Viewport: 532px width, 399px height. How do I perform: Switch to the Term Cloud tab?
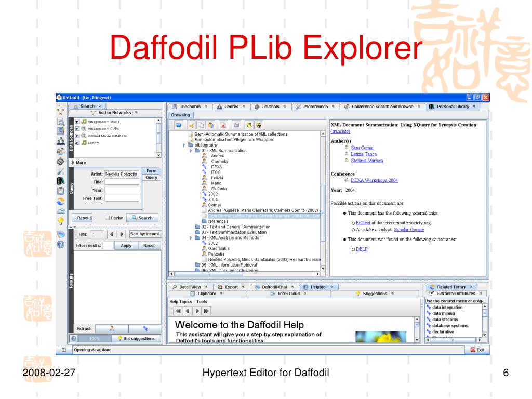tap(288, 294)
